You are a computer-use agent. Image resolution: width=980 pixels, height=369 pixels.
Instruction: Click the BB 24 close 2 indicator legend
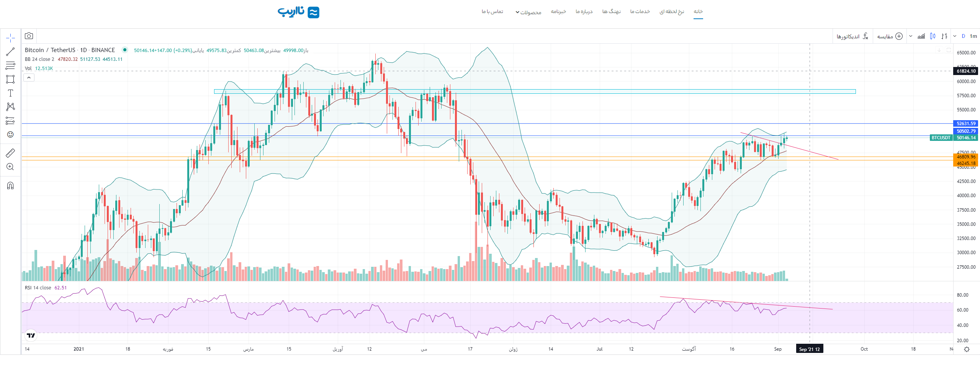[x=39, y=59]
